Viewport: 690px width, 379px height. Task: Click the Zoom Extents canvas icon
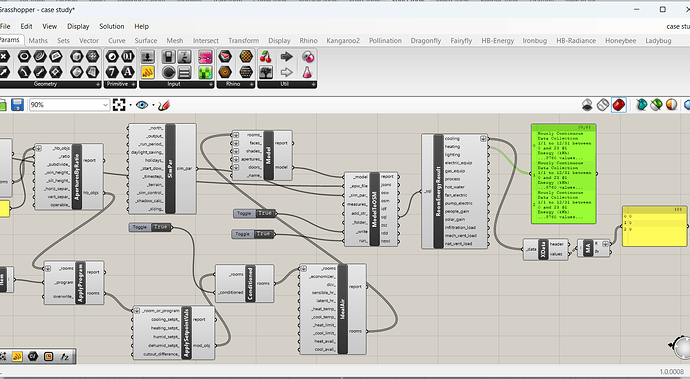(119, 105)
